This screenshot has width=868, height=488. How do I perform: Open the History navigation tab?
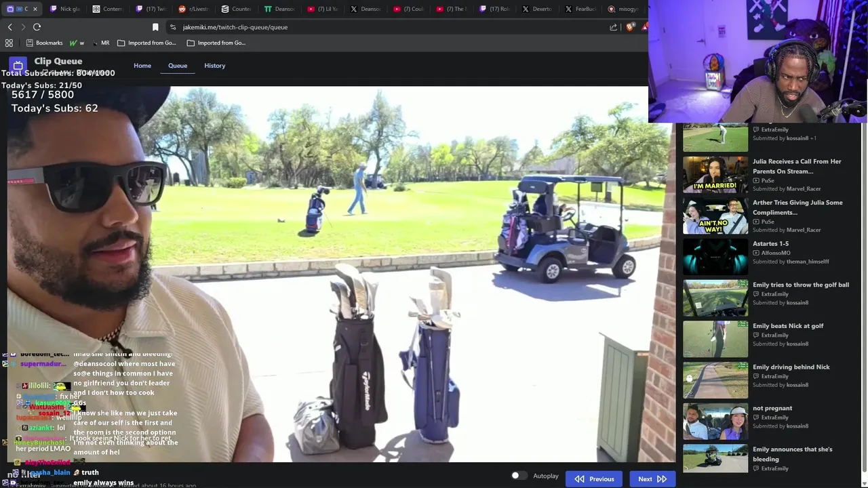(215, 66)
